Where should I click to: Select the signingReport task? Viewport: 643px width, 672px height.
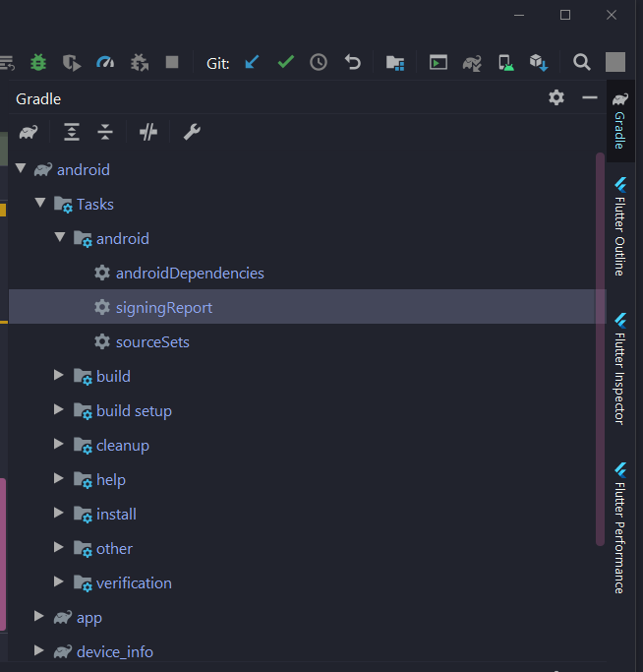pos(163,307)
